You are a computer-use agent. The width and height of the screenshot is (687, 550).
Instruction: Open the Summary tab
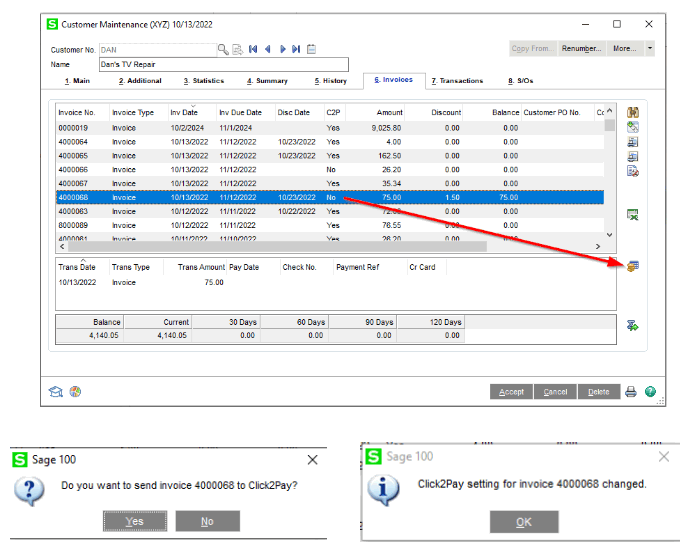click(x=267, y=81)
